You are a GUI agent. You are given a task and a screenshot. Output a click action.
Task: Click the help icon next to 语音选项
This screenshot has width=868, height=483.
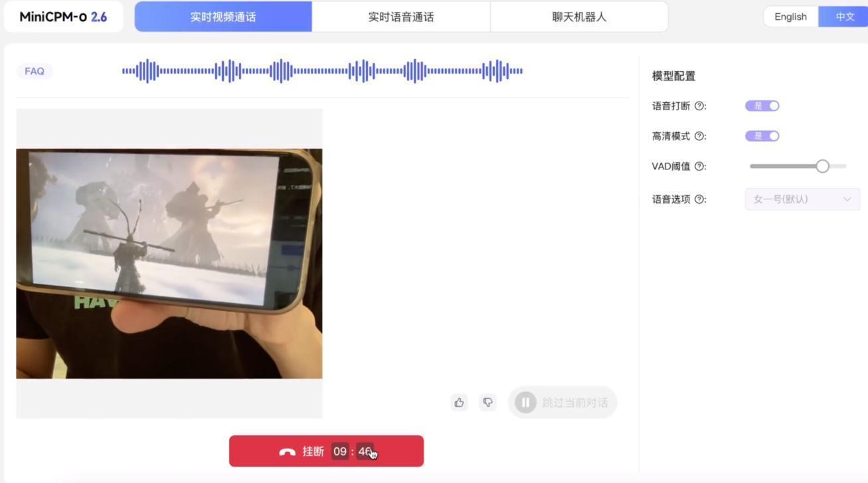click(699, 199)
